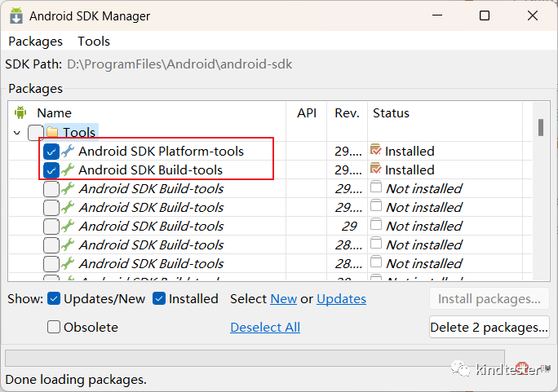Image resolution: width=558 pixels, height=392 pixels.
Task: Click the Deselect All link
Action: pyautogui.click(x=265, y=327)
